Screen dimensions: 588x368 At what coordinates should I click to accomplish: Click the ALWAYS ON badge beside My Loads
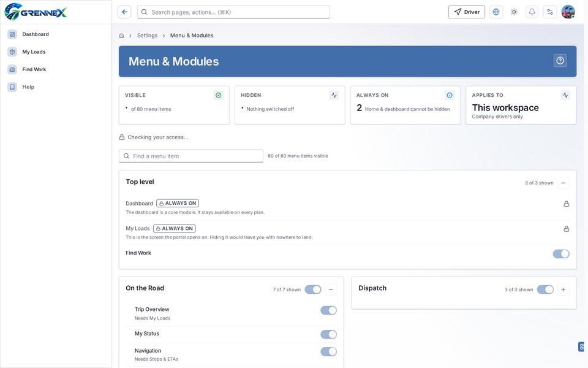click(174, 228)
